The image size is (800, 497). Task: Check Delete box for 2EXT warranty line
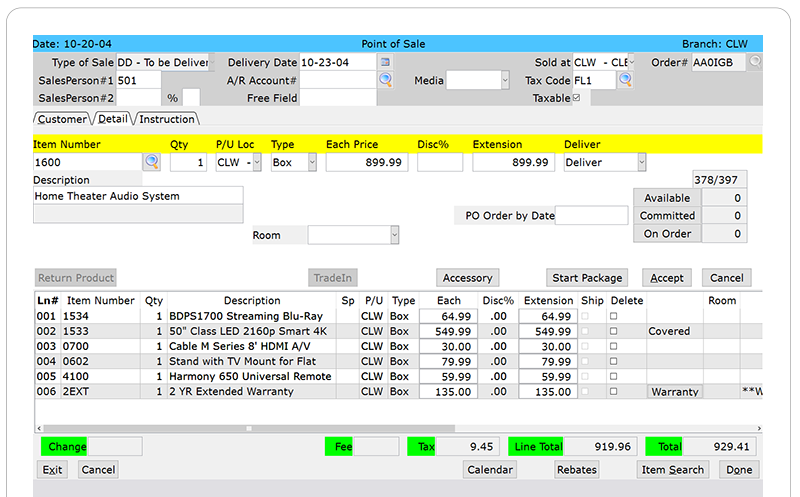click(613, 391)
